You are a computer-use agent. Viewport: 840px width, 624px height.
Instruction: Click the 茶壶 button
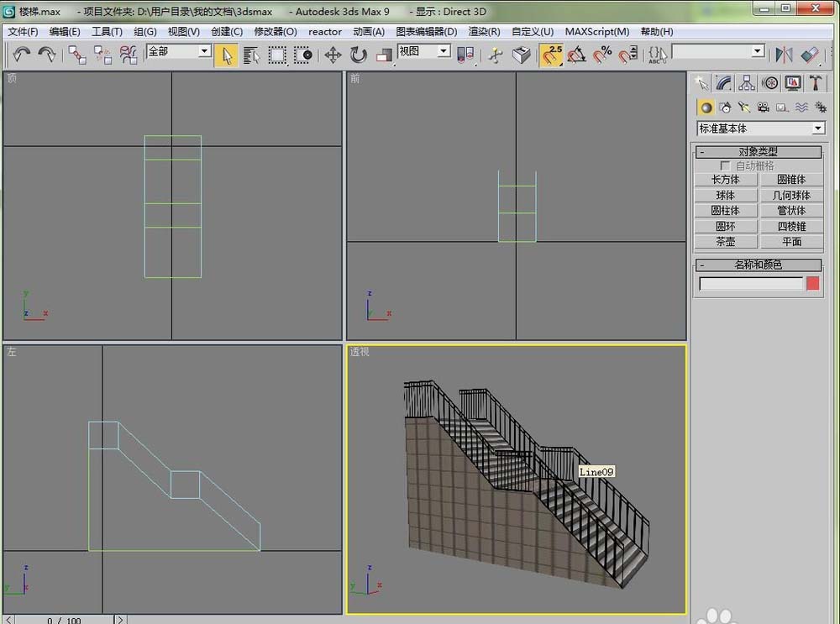[x=725, y=242]
